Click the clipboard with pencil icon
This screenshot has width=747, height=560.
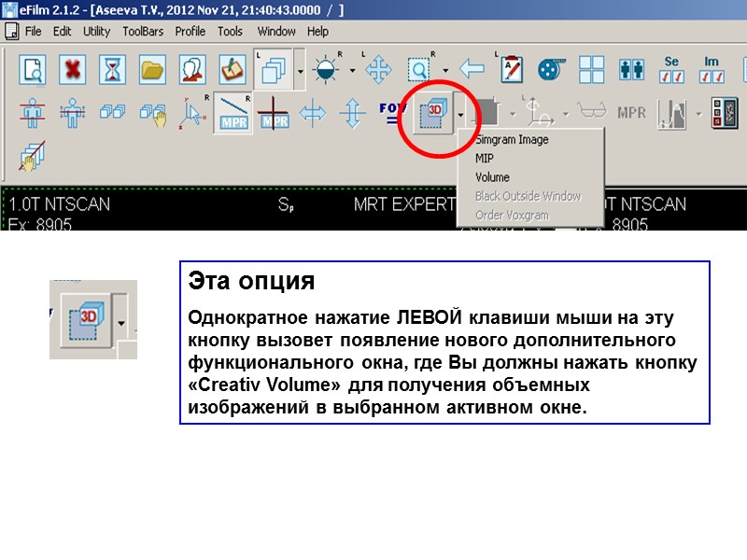coord(233,70)
